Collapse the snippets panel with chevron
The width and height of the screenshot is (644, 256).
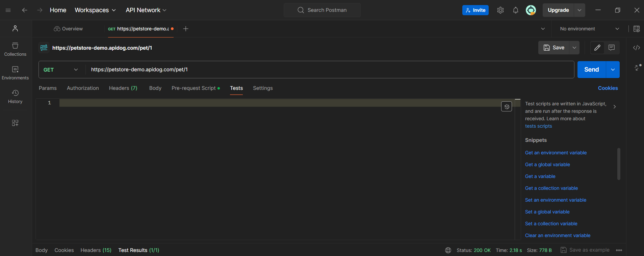tap(615, 107)
